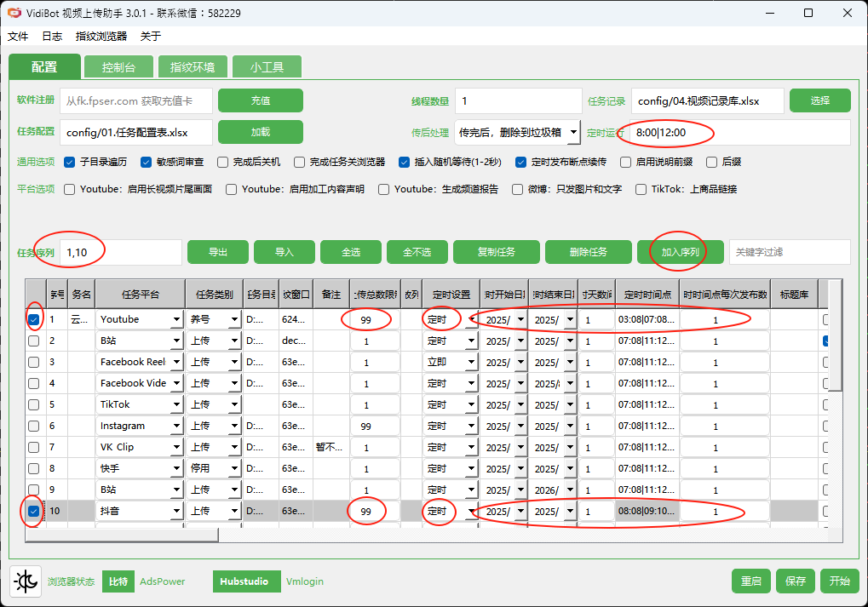Image resolution: width=868 pixels, height=607 pixels.
Task: Click the 复制任务 button
Action: point(497,252)
